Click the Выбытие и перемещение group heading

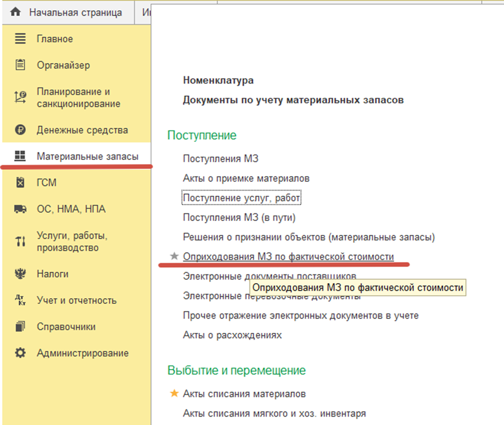236,370
